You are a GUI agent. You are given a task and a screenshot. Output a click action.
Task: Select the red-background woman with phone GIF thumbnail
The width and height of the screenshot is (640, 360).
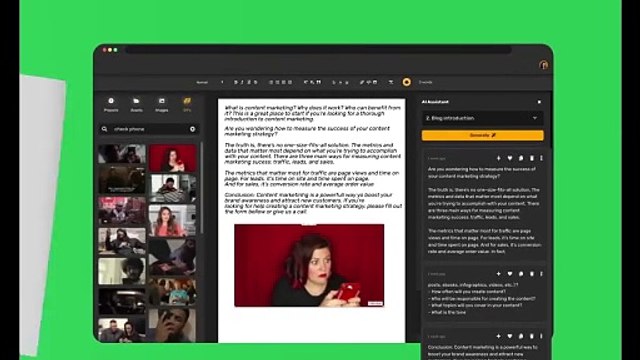(x=173, y=158)
